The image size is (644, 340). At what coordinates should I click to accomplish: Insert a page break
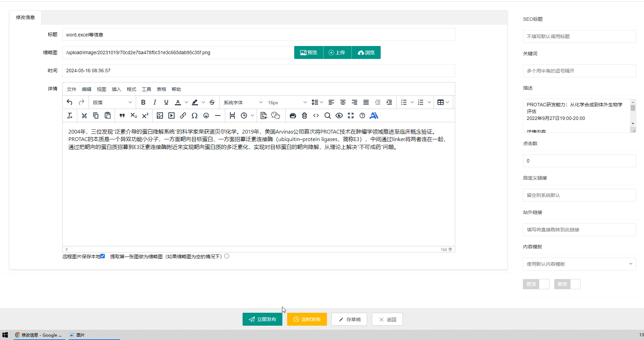[232, 115]
